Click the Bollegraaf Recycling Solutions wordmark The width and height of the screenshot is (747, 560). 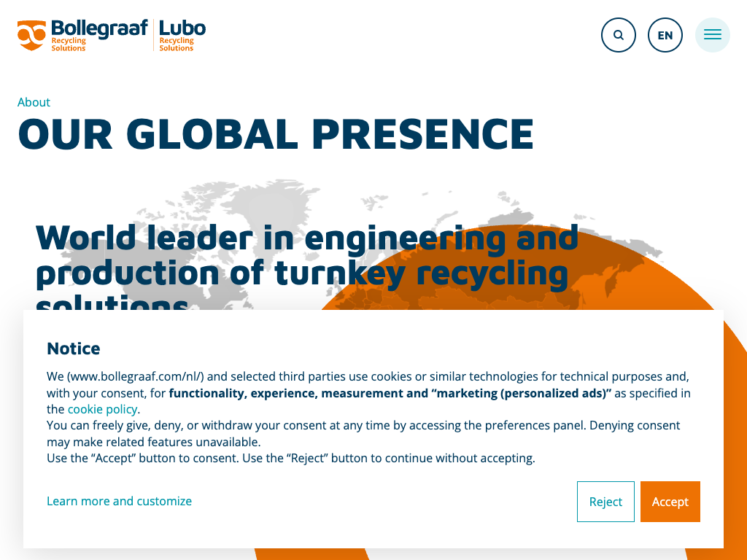pyautogui.click(x=98, y=34)
